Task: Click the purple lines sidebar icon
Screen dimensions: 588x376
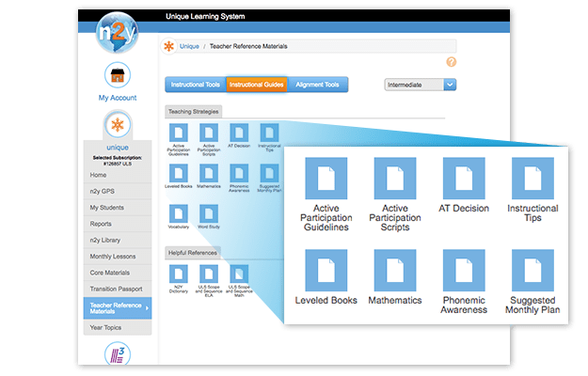Action: (x=118, y=353)
